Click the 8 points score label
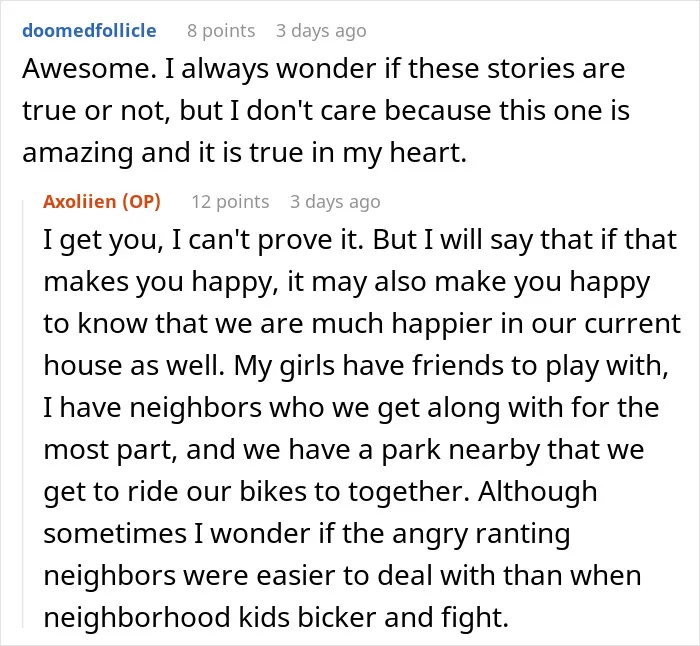Viewport: 700px width, 646px height. point(221,31)
